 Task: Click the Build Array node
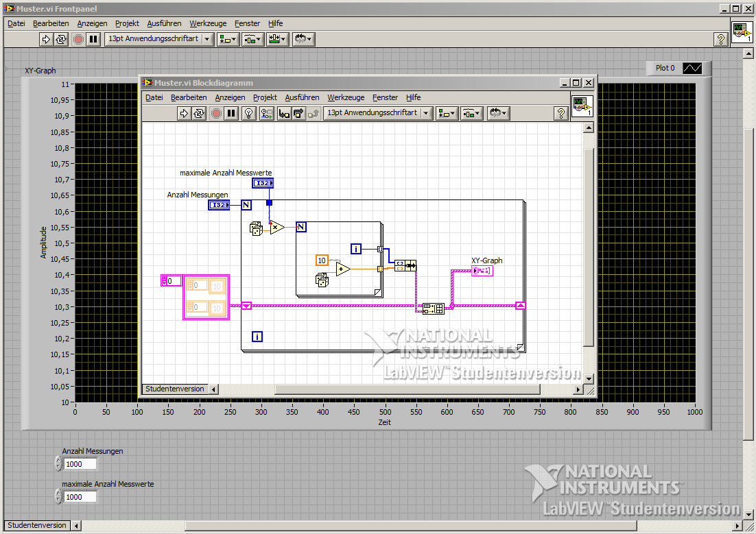pos(434,308)
